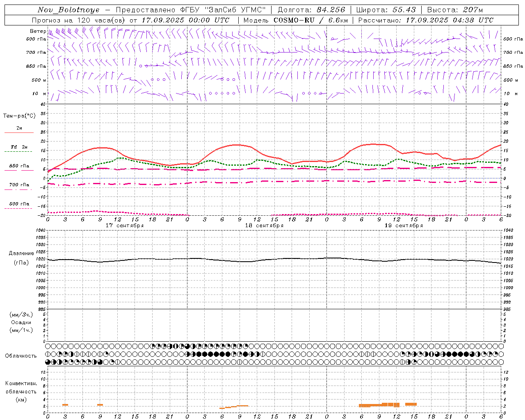
Task: Click the '500 м' wind level label on the left
Action: [x=39, y=80]
